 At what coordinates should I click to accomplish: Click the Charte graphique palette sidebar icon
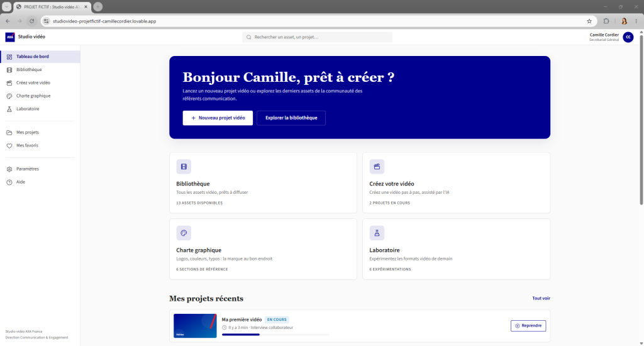pyautogui.click(x=9, y=96)
